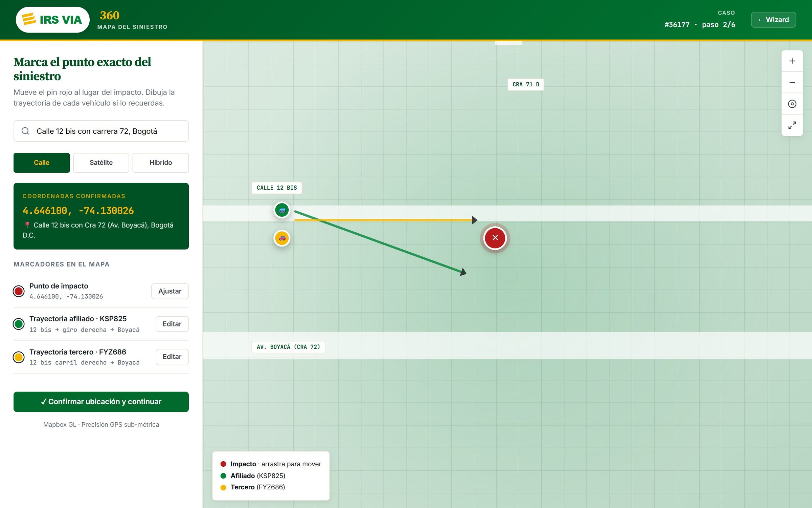Click the Ajustar button for impact point
Image resolution: width=812 pixels, height=508 pixels.
pos(170,291)
